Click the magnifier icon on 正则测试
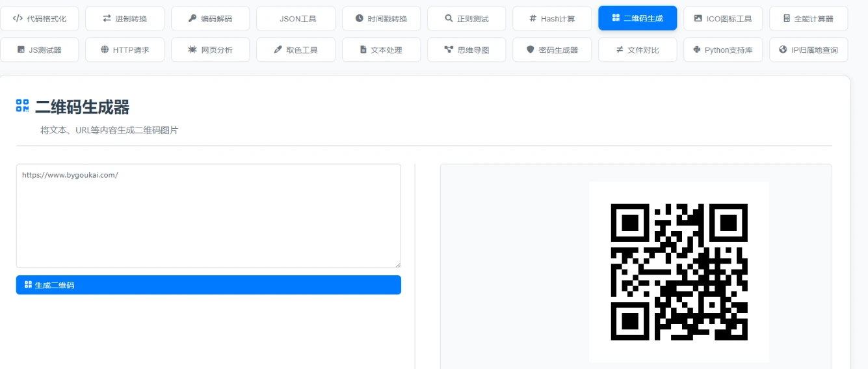This screenshot has width=868, height=369. pos(449,19)
